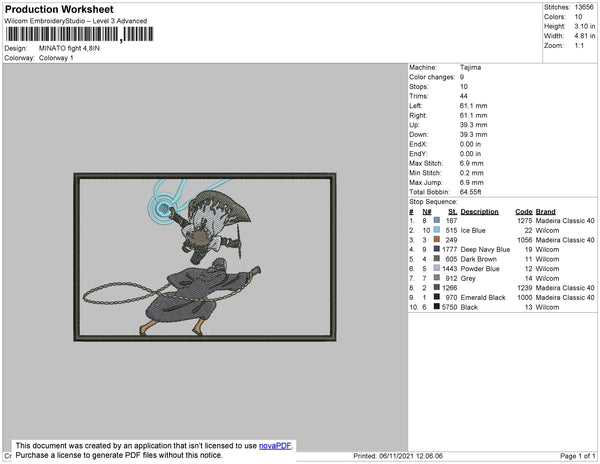Screen dimensions: 600x464
Task: Click the Left value 61.1 mm
Action: [x=473, y=106]
